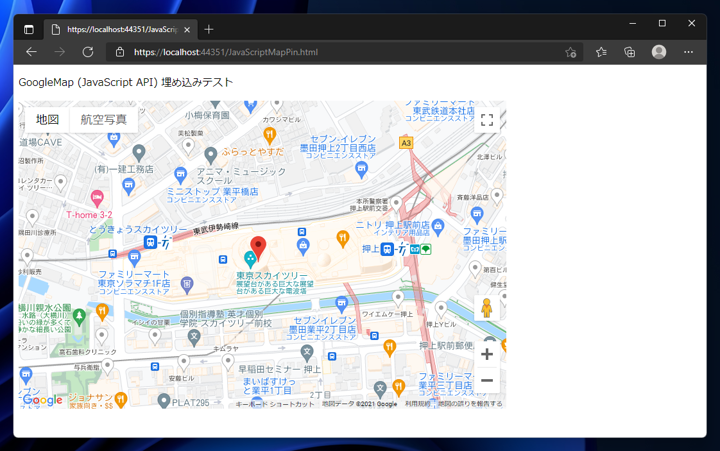The width and height of the screenshot is (720, 451).
Task: Switch to 航空写真 satellite view
Action: tap(104, 120)
